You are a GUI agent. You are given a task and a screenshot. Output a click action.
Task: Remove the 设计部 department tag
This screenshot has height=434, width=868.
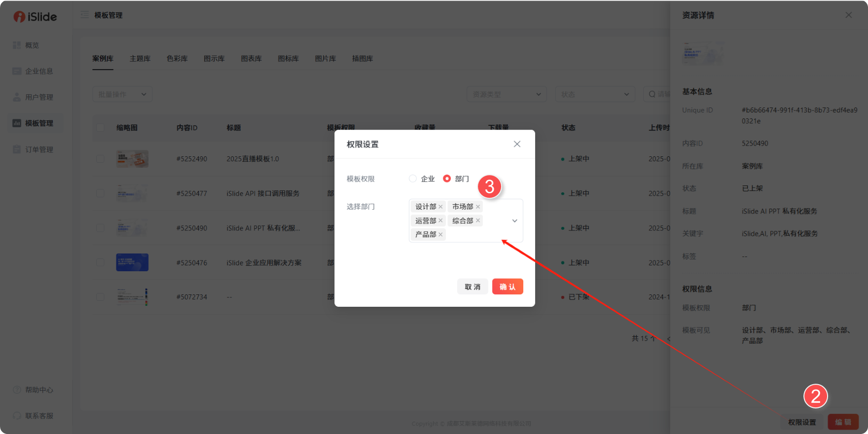click(440, 207)
